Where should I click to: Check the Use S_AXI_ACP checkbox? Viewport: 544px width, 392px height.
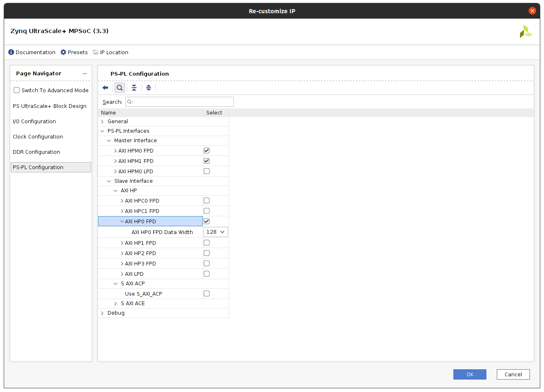(x=207, y=294)
